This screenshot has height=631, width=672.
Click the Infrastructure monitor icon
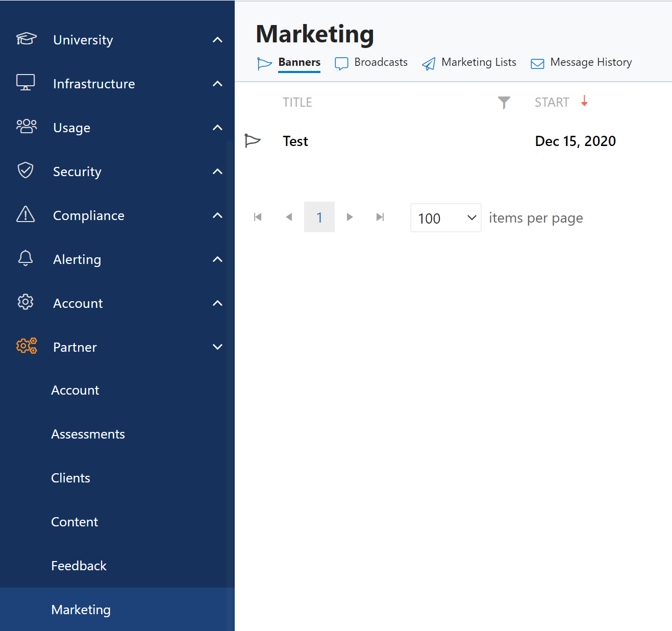pyautogui.click(x=26, y=83)
